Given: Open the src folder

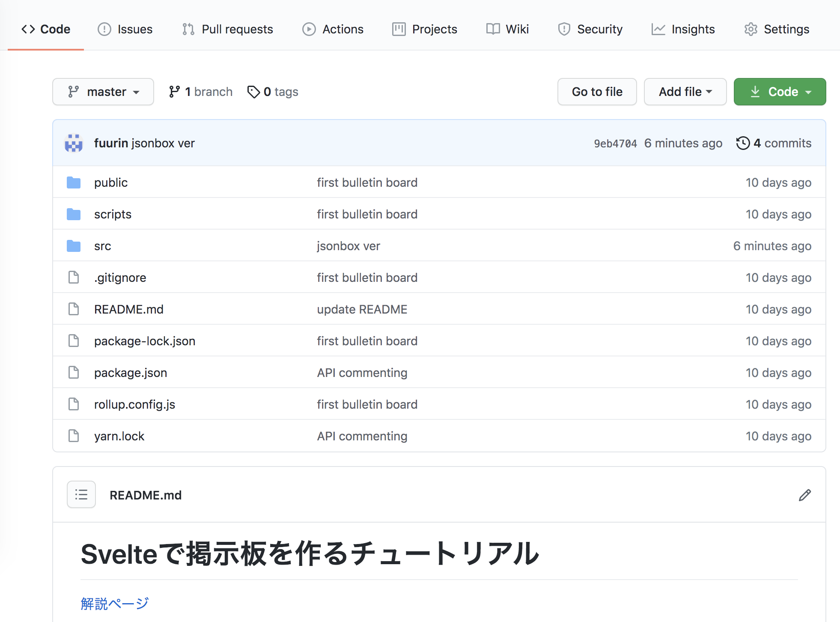Looking at the screenshot, I should [x=102, y=246].
